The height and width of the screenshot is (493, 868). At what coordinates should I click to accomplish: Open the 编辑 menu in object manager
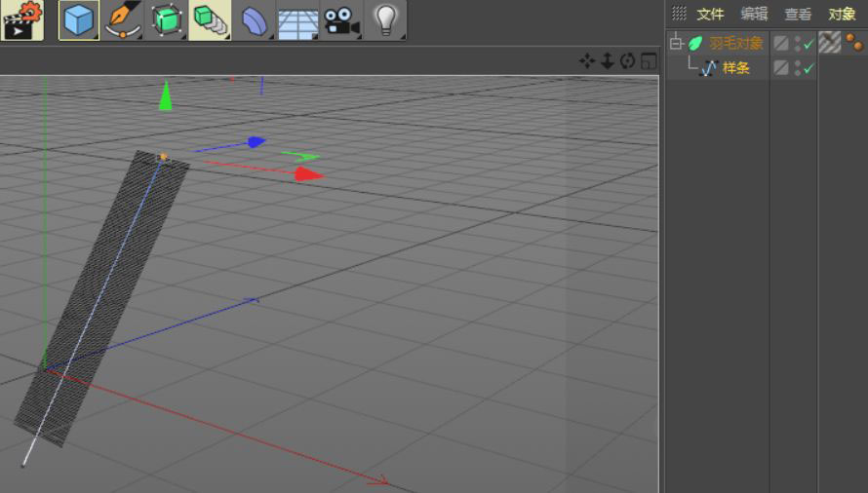coord(754,14)
